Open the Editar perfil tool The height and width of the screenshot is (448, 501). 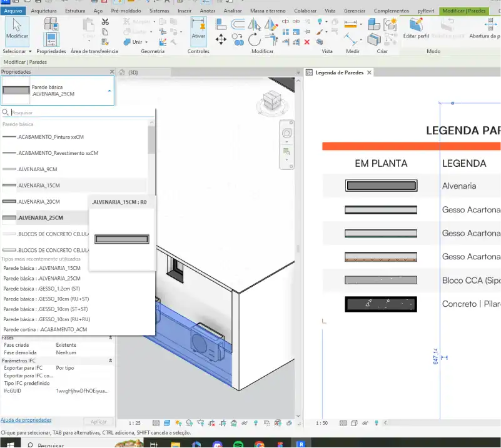click(x=416, y=29)
